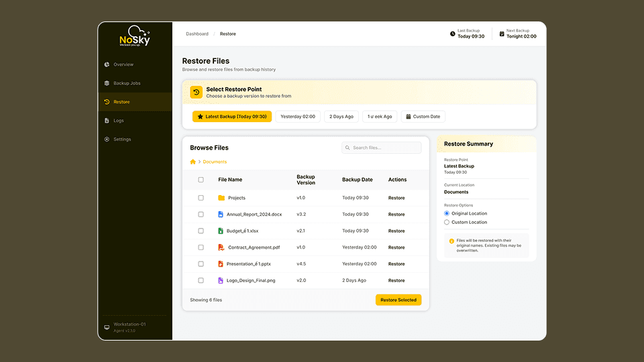The height and width of the screenshot is (362, 644).
Task: Click the Logo_Design_Final.png image icon
Action: point(220,280)
